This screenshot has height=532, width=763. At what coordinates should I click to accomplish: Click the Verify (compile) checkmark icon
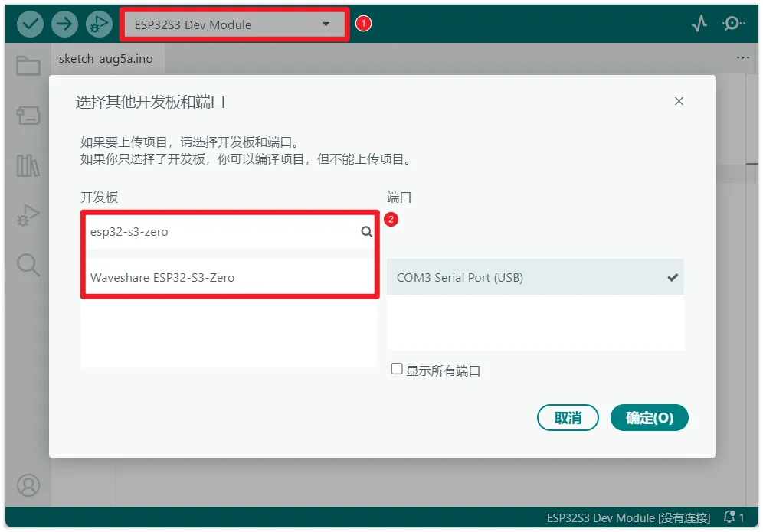30,24
